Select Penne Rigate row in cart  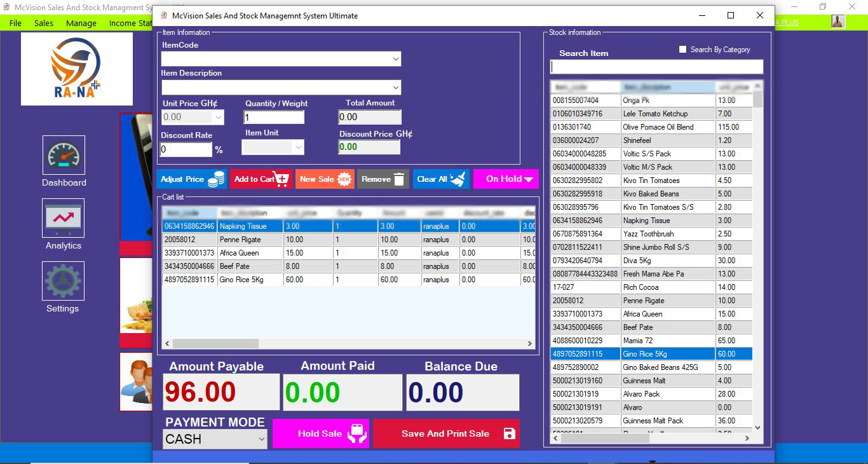pyautogui.click(x=348, y=240)
